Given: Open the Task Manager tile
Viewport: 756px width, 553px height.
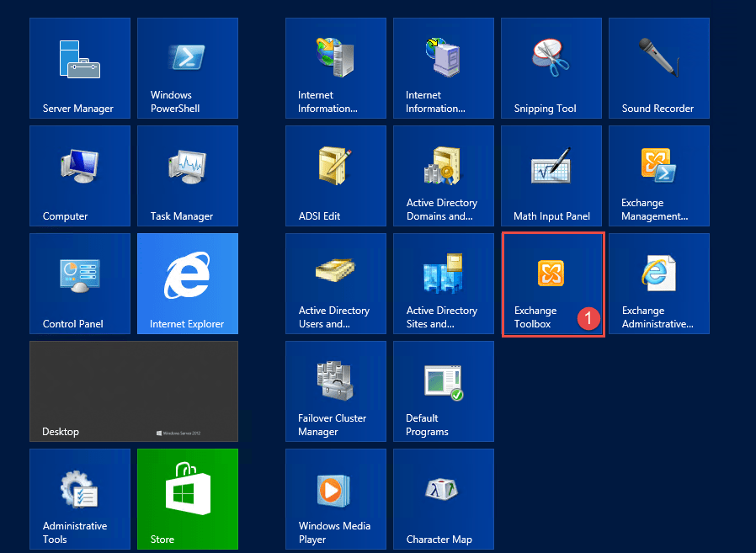Looking at the screenshot, I should click(188, 176).
